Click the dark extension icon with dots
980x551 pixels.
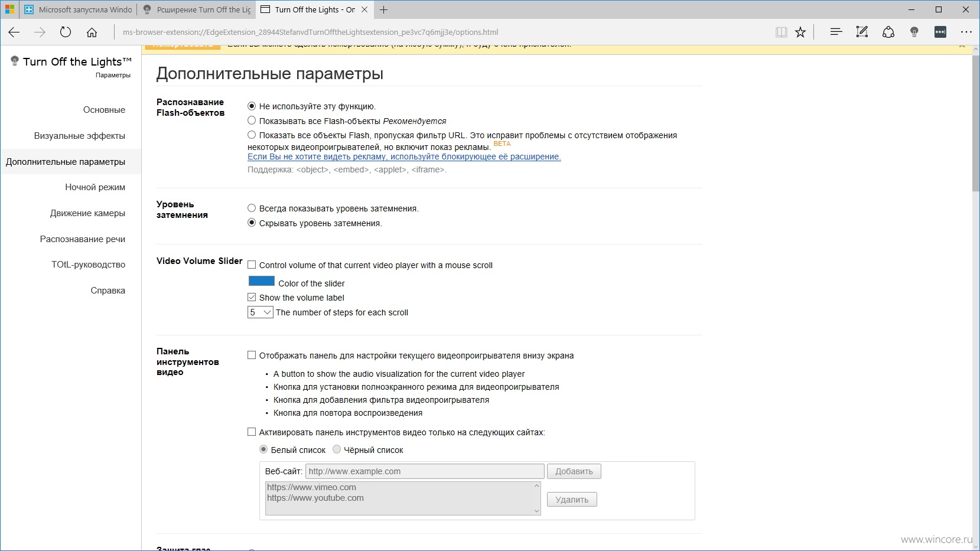[940, 32]
